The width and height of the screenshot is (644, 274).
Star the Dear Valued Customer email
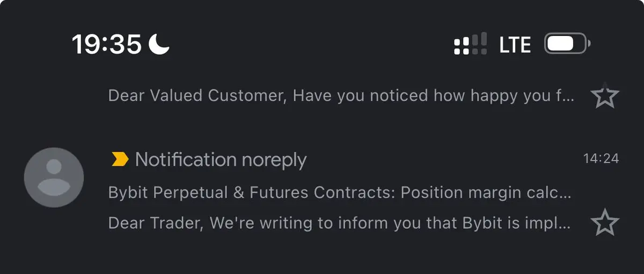[x=605, y=96]
